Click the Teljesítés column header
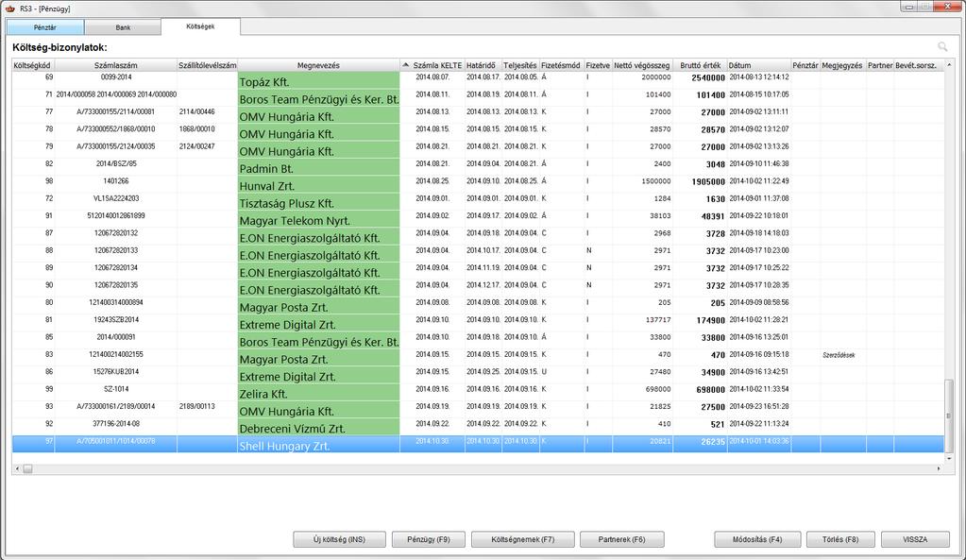The width and height of the screenshot is (966, 560). pyautogui.click(x=520, y=65)
